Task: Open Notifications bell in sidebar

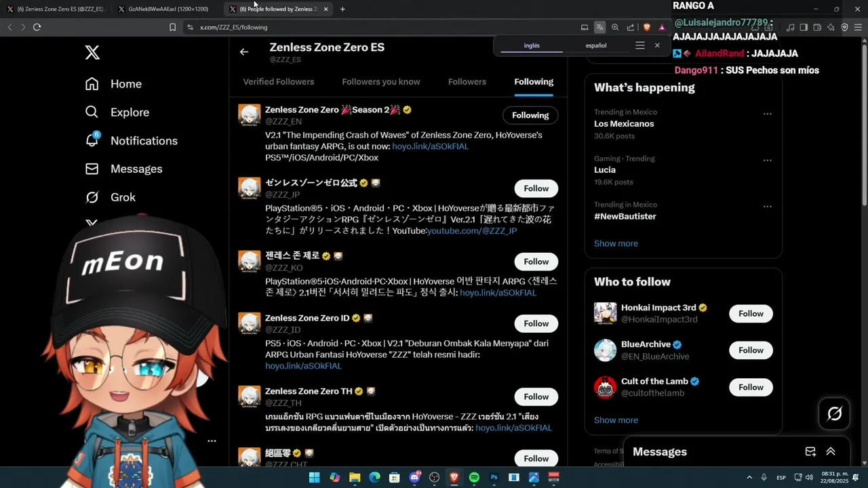Action: pos(131,140)
